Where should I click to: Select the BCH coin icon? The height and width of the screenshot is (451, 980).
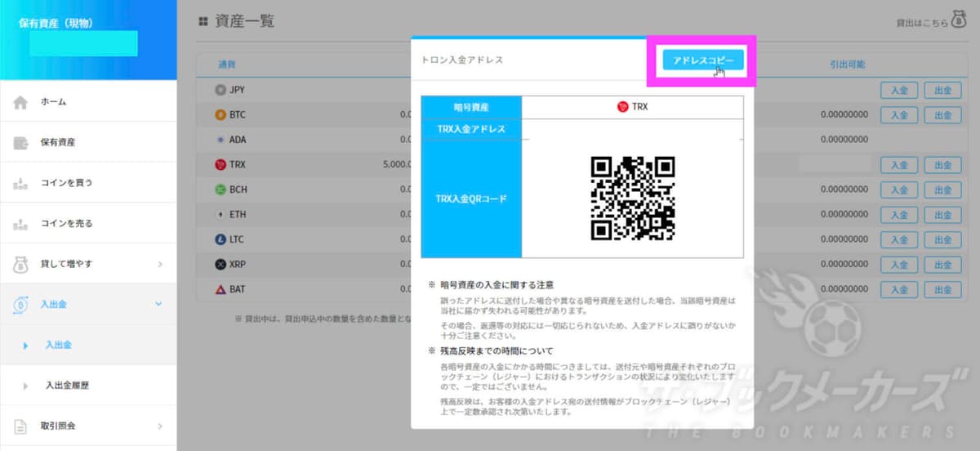220,190
